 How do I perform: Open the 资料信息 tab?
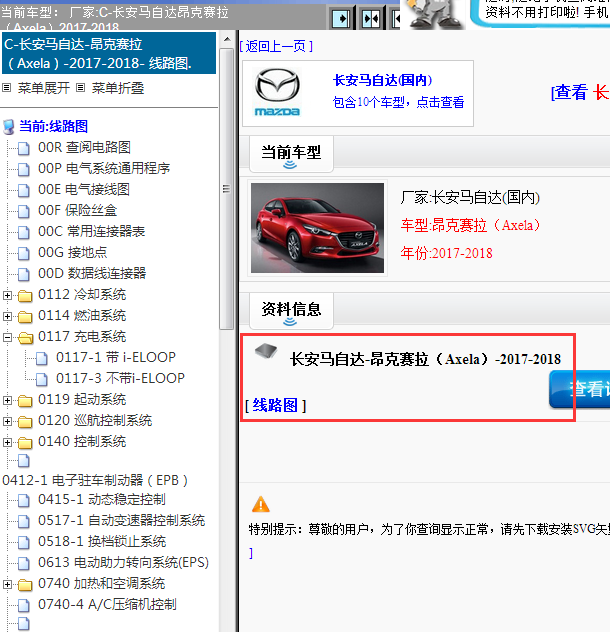click(x=291, y=311)
